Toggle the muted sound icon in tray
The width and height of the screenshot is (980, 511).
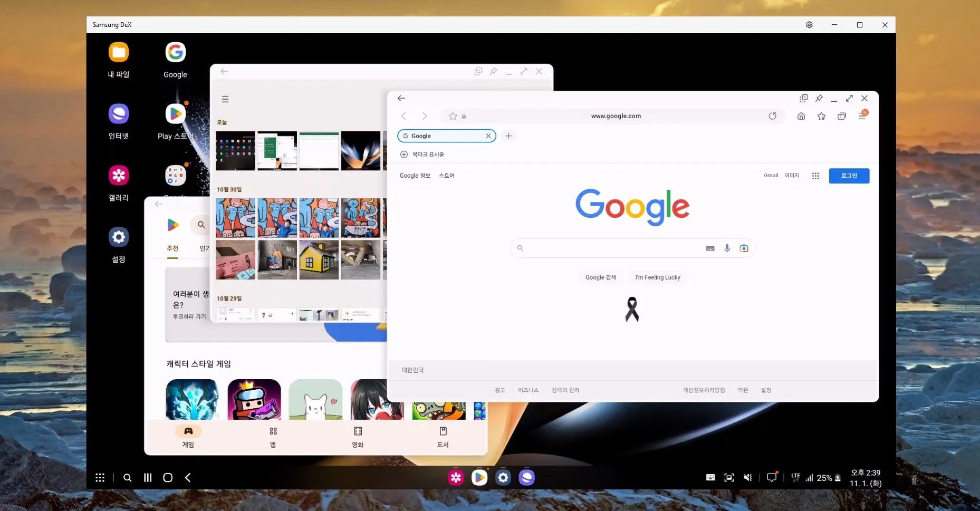coord(748,478)
